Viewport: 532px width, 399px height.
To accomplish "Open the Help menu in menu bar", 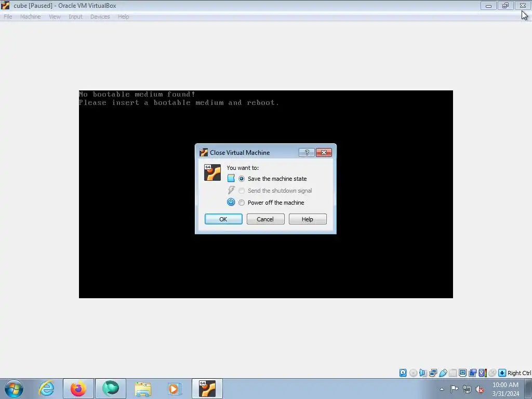I will (x=123, y=17).
